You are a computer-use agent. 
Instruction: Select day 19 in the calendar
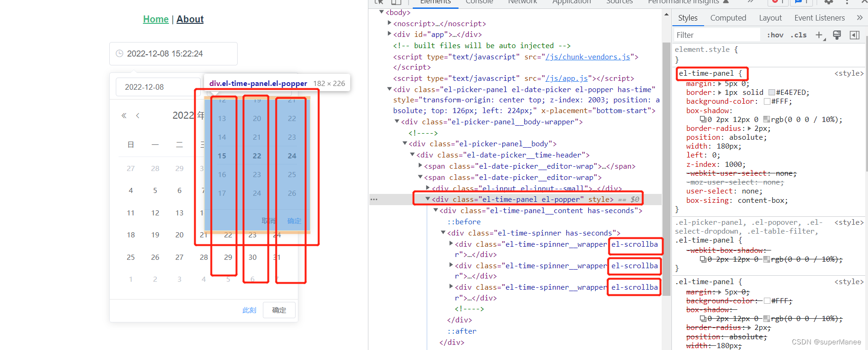click(x=155, y=235)
